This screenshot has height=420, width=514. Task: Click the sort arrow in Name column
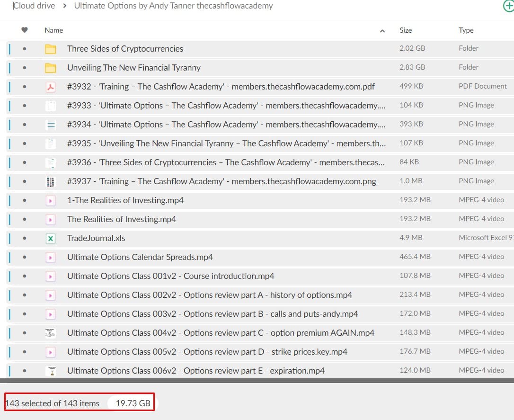(382, 31)
